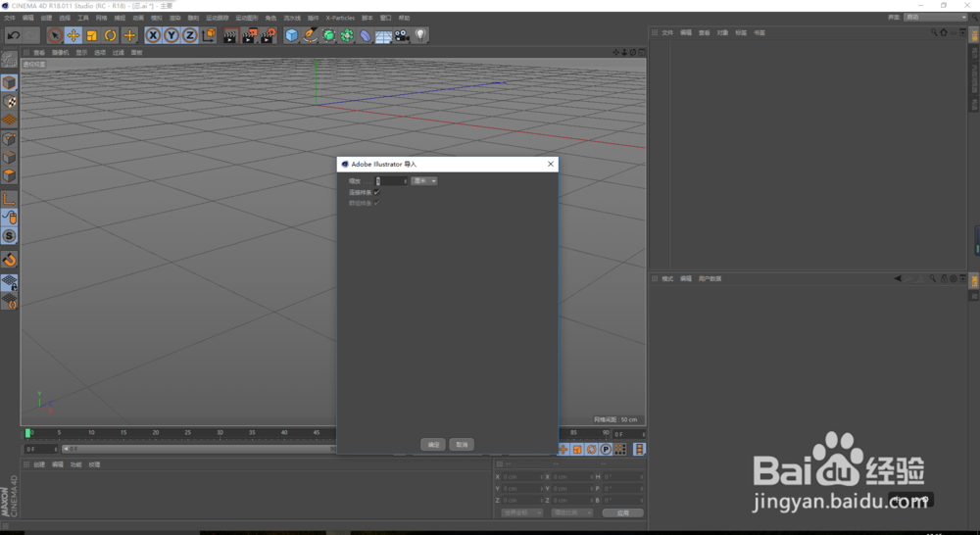Viewport: 980px width, 535px height.
Task: Click Render View clapperboard icon
Action: [230, 35]
